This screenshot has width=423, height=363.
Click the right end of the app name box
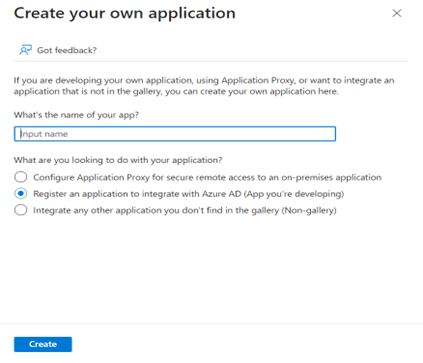(328, 134)
